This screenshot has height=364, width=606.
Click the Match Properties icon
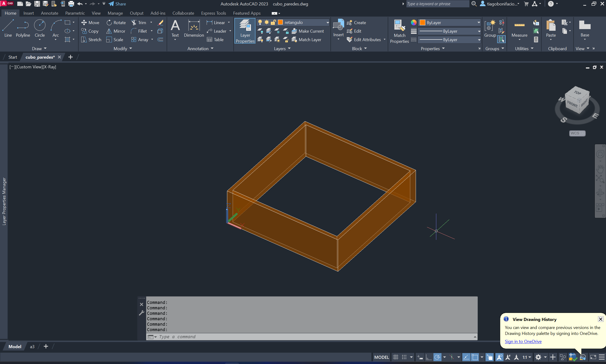pyautogui.click(x=399, y=26)
